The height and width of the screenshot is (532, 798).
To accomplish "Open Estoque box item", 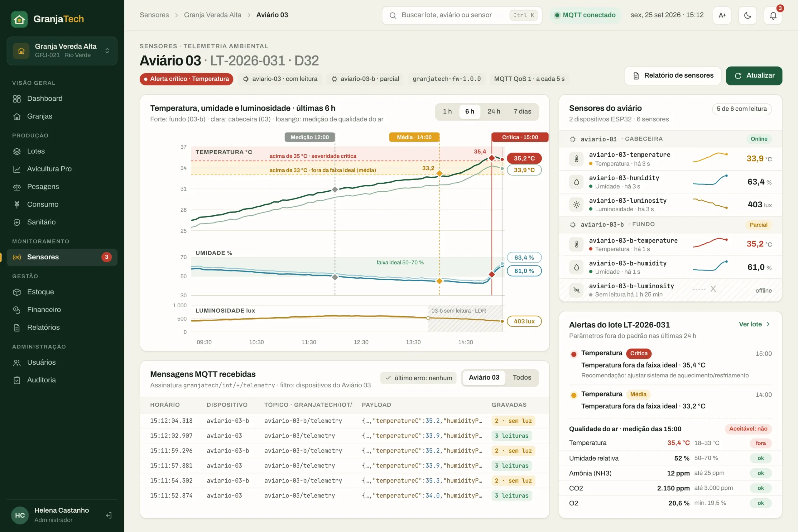I will (x=62, y=292).
